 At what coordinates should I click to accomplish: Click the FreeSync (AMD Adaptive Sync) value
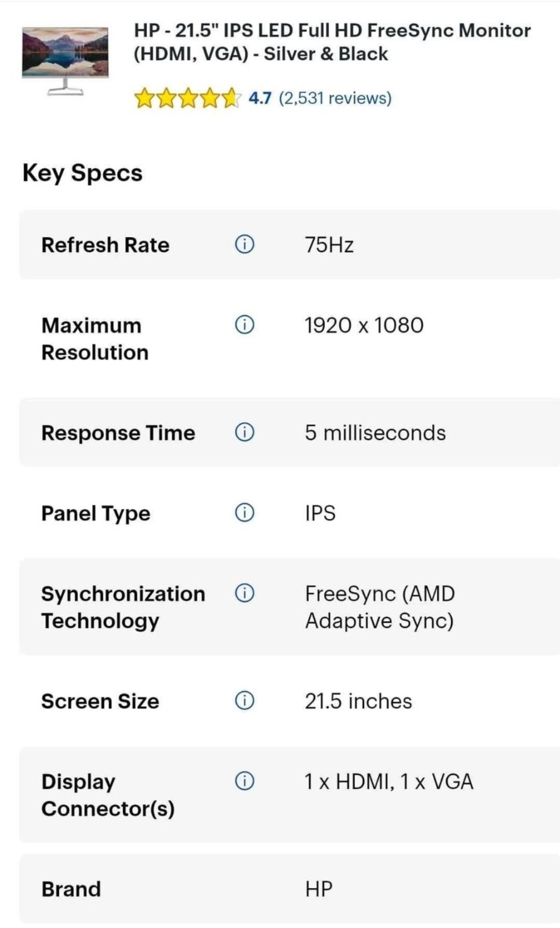coord(380,607)
